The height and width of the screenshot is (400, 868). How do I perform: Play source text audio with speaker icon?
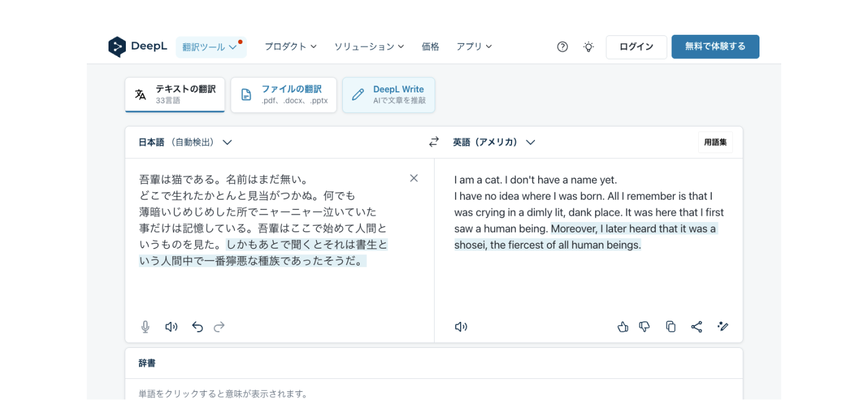[171, 327]
